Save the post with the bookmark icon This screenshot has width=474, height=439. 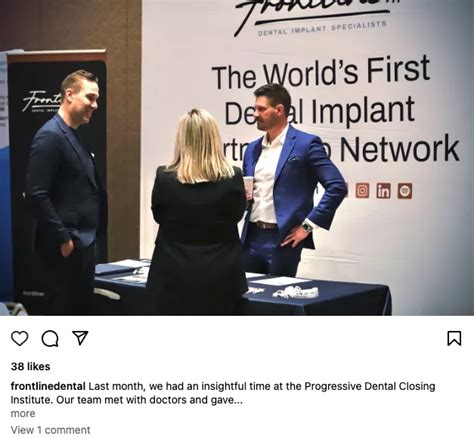[454, 338]
